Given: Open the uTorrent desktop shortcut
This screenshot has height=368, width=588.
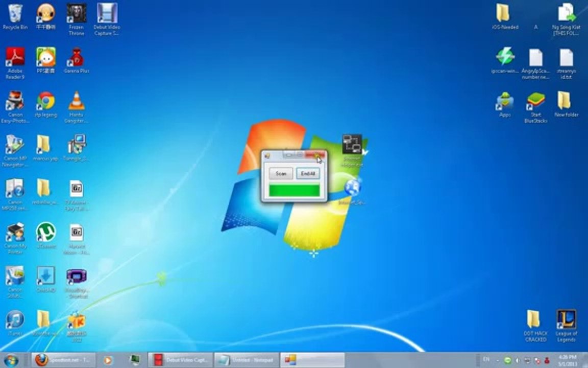Looking at the screenshot, I should click(46, 236).
